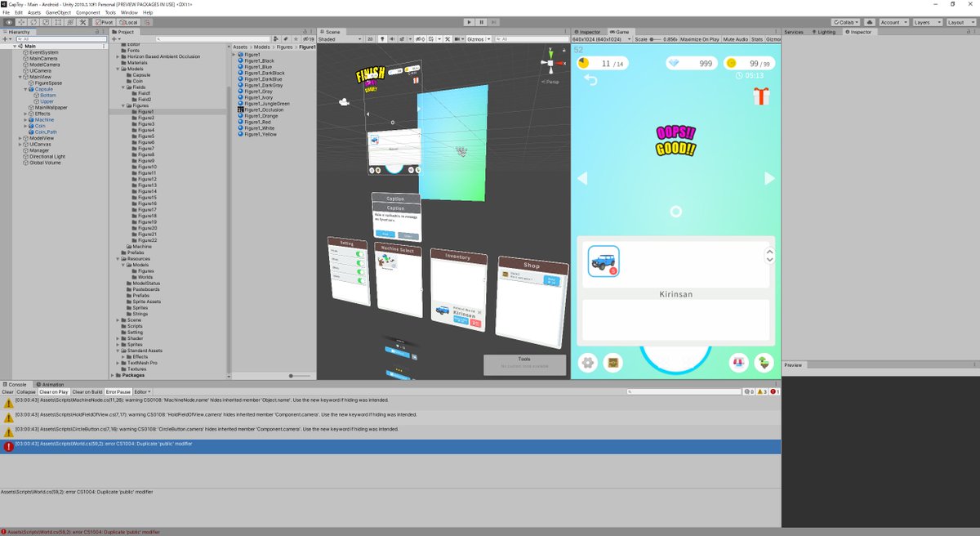The width and height of the screenshot is (980, 536).
Task: Click the Console Clear button
Action: pos(7,392)
